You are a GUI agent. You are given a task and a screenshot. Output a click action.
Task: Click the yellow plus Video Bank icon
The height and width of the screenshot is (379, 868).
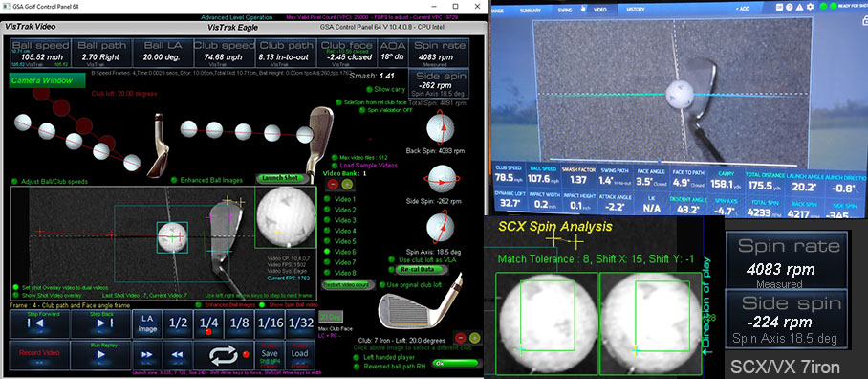[346, 184]
